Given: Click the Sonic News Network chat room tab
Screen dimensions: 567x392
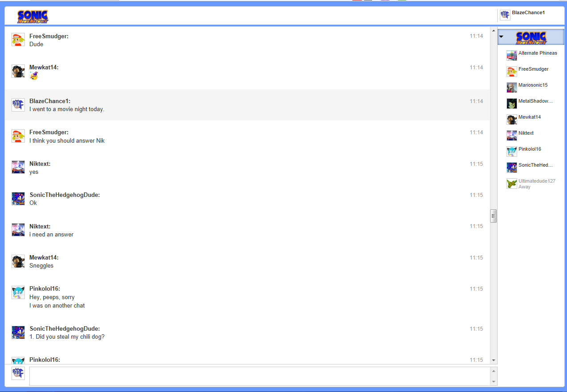Looking at the screenshot, I should tap(531, 37).
